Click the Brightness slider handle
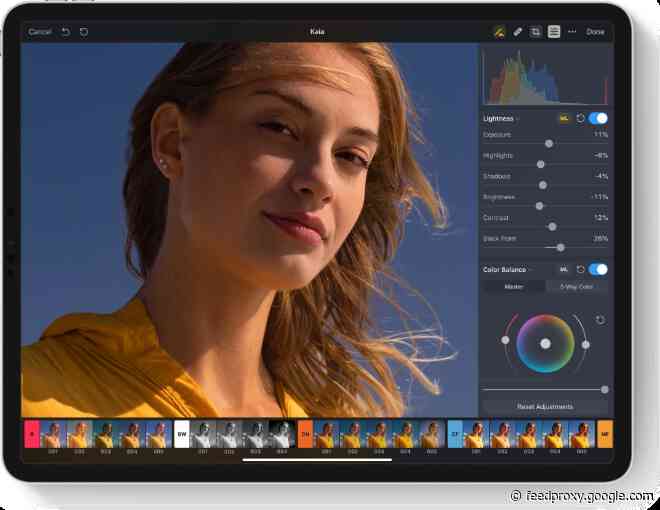This screenshot has height=510, width=660. 539,206
